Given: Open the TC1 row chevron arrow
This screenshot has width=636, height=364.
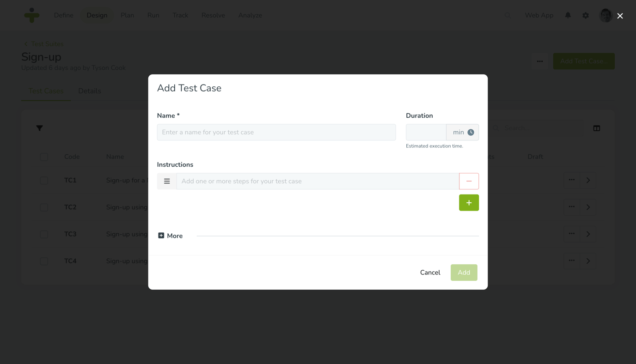Looking at the screenshot, I should click(x=588, y=180).
